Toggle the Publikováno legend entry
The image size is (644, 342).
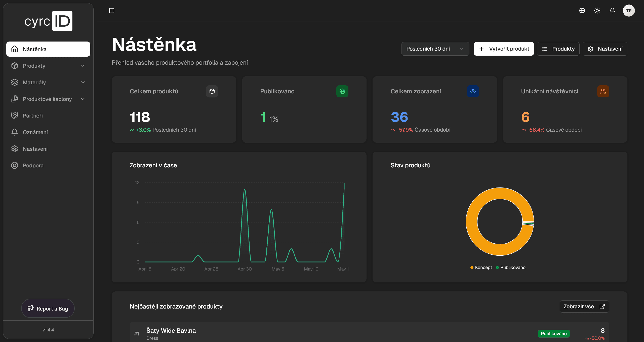tap(511, 268)
